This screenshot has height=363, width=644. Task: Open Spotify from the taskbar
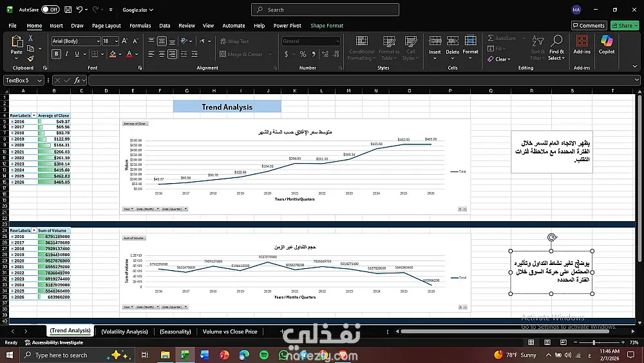[263, 355]
